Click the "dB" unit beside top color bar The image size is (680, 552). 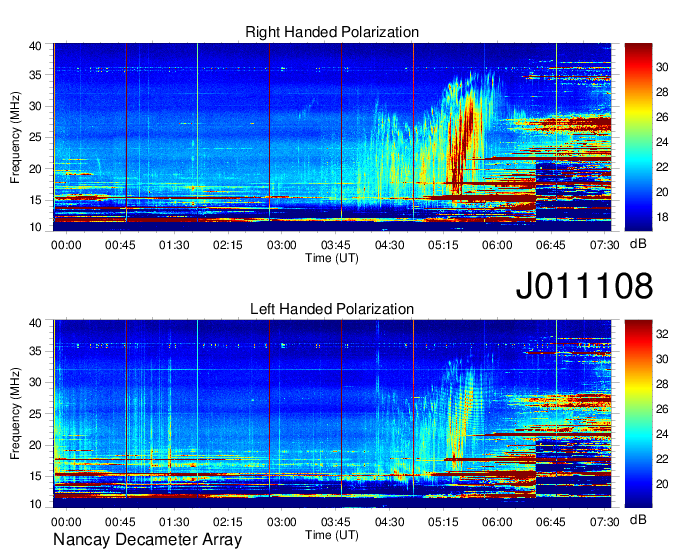pyautogui.click(x=638, y=244)
